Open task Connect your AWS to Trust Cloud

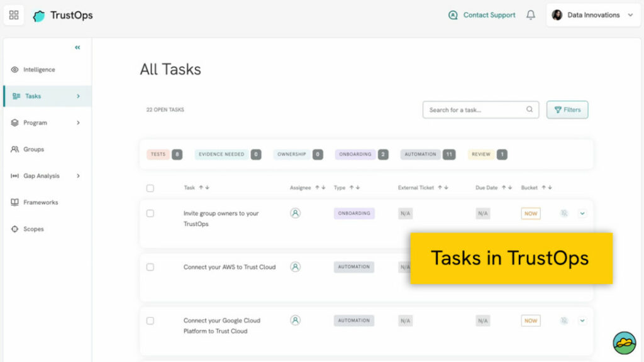click(230, 266)
